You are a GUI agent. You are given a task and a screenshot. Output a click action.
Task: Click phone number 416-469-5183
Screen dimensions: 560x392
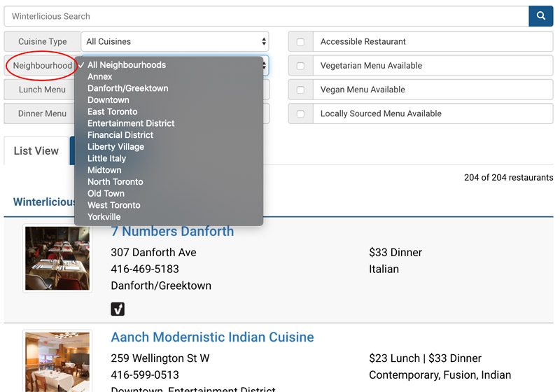pyautogui.click(x=145, y=269)
